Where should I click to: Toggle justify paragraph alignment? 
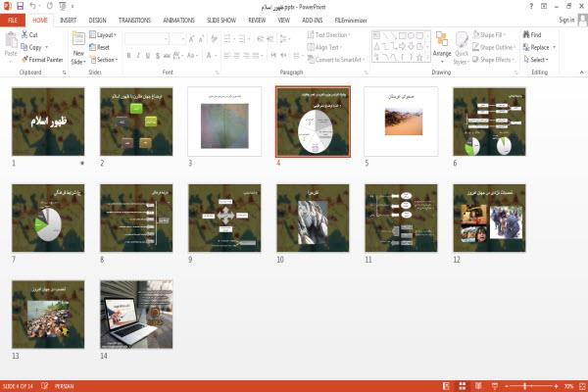(x=256, y=56)
